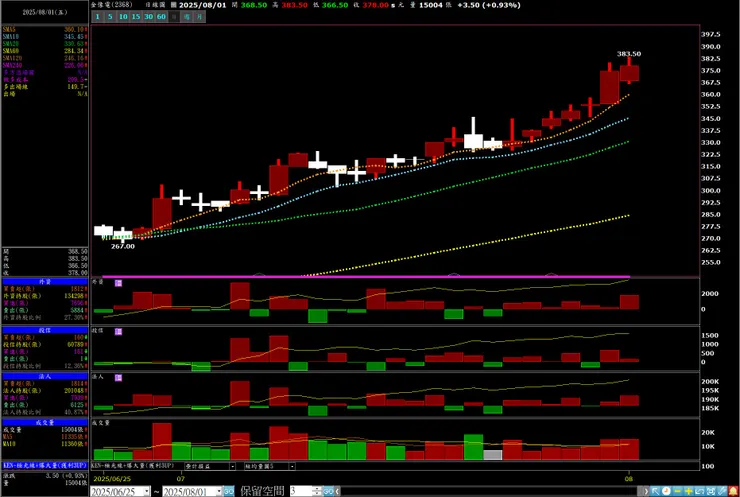Click the SMA240 value row
Image resolution: width=740 pixels, height=497 pixels.
tap(45, 65)
